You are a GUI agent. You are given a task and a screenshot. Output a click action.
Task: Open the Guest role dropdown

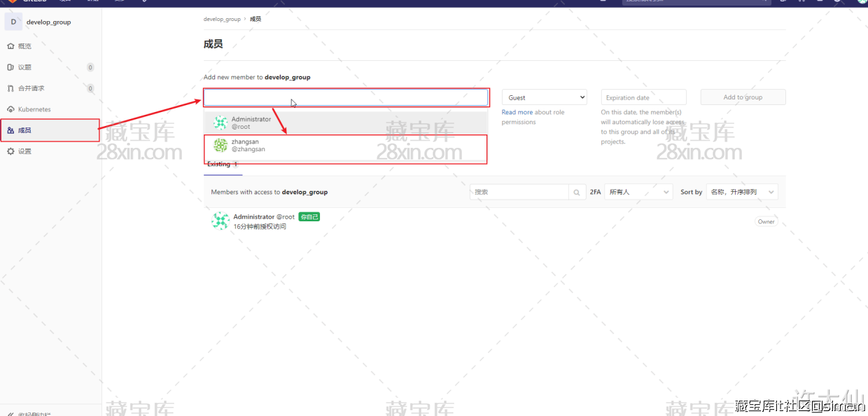544,97
